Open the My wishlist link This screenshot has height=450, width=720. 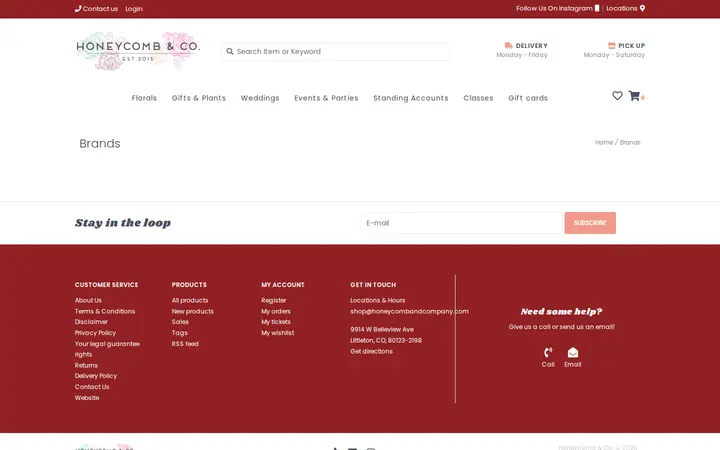coord(278,333)
